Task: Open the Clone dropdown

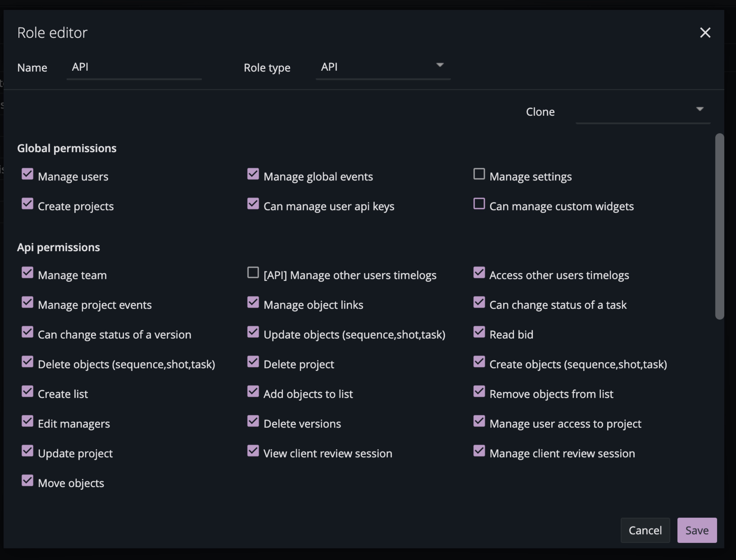Action: pos(643,112)
